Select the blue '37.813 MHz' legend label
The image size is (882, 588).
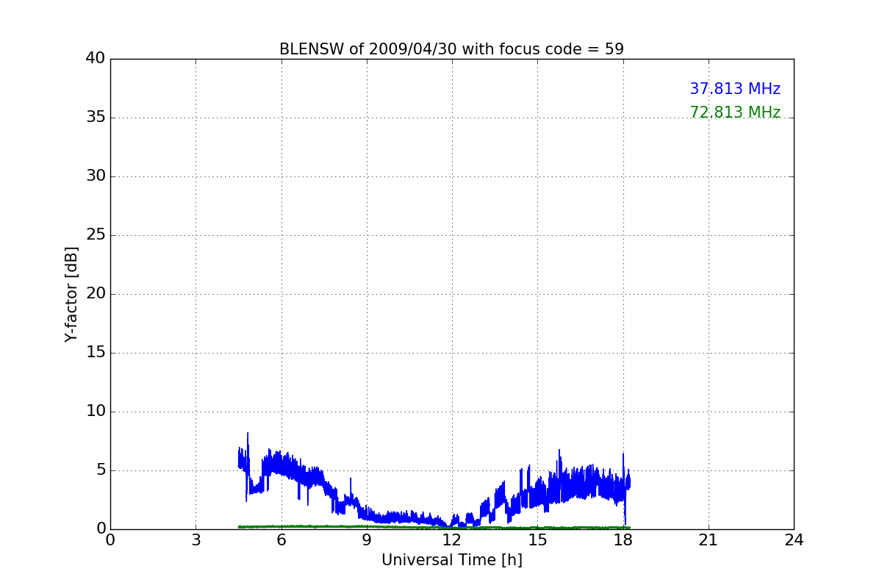pos(735,89)
